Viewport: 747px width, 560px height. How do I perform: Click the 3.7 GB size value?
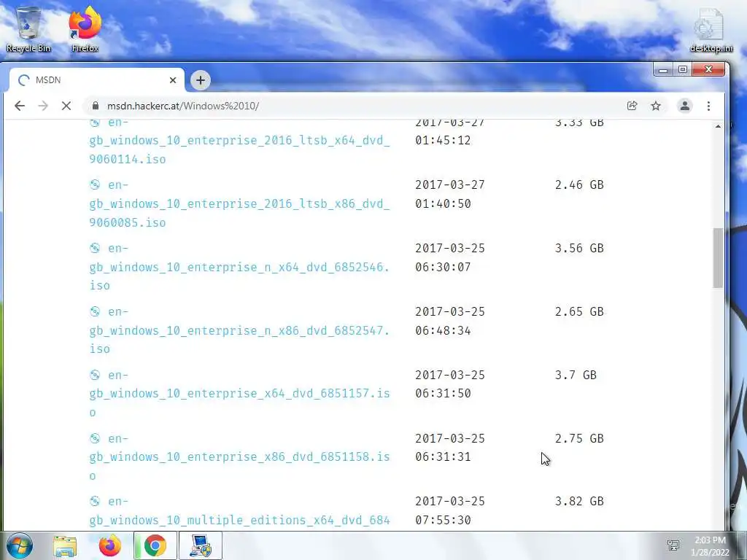click(x=576, y=375)
